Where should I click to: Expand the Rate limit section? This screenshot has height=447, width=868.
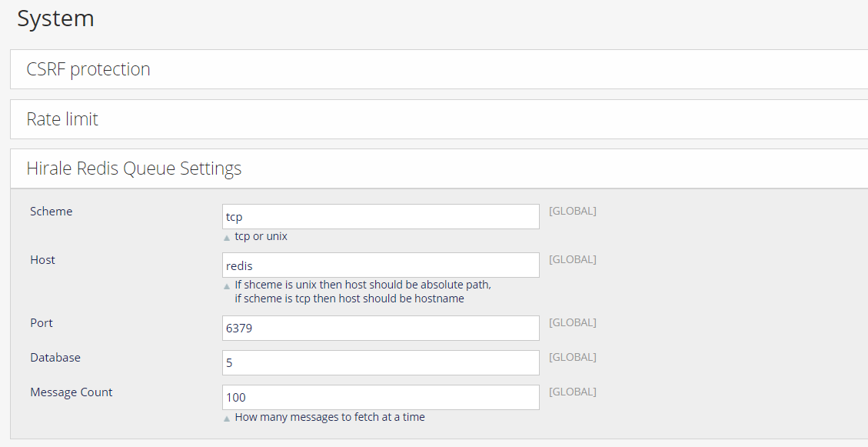62,119
